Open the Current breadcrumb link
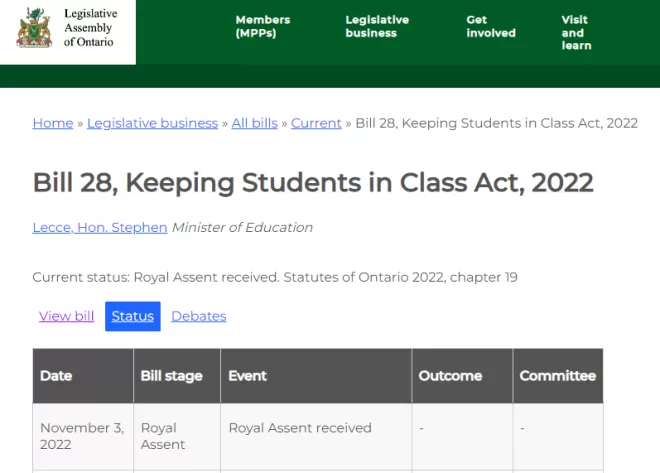The width and height of the screenshot is (660, 473). 316,123
